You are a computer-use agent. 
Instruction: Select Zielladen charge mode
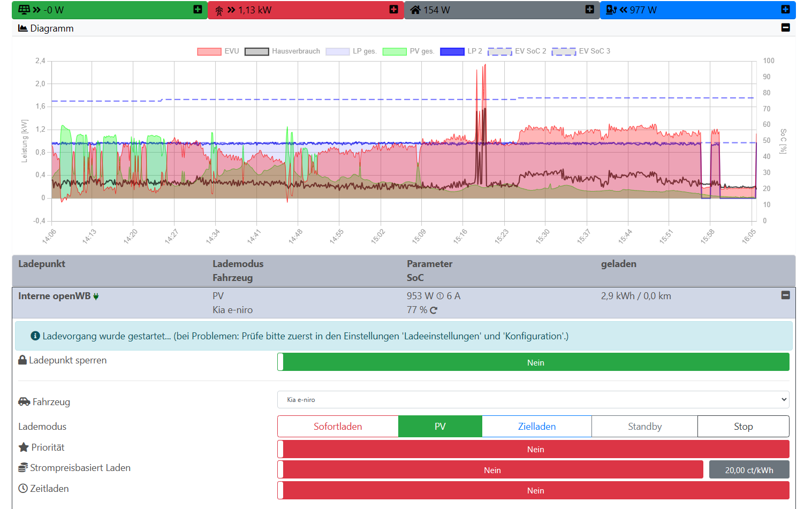coord(536,427)
